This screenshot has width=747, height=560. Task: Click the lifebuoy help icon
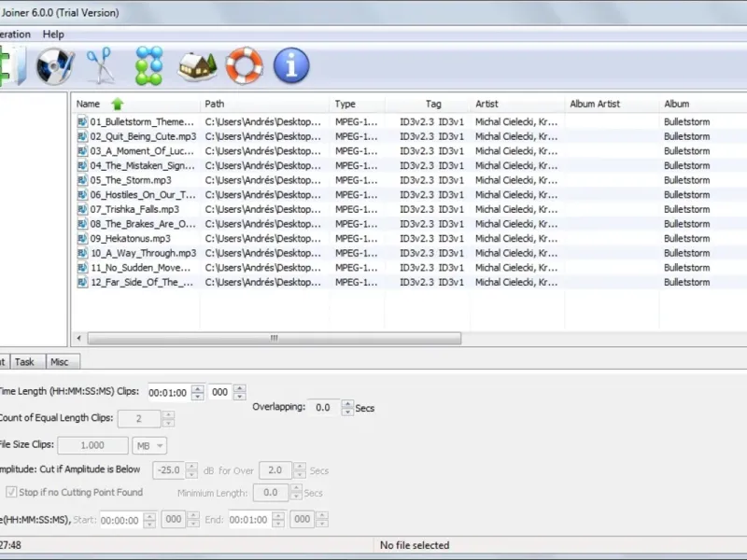point(245,65)
